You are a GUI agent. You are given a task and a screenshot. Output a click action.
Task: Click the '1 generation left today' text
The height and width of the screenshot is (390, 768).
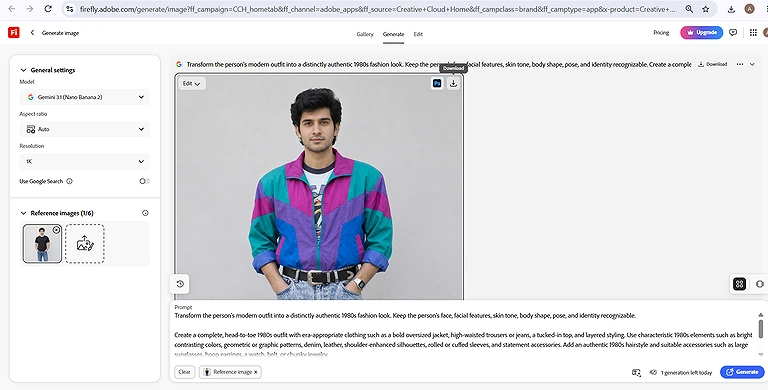pos(686,373)
